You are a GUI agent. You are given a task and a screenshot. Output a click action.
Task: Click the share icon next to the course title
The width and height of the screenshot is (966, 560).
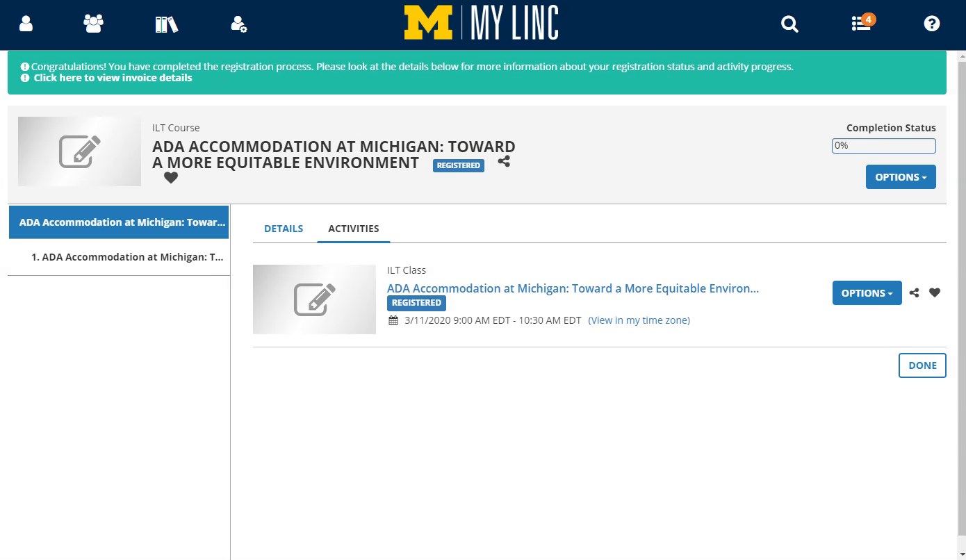(503, 160)
